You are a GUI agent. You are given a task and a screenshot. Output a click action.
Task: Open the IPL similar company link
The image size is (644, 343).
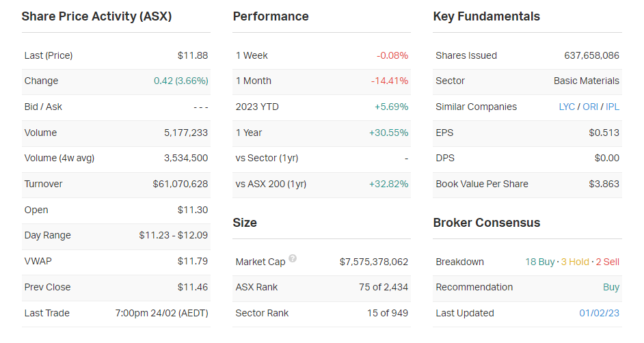coord(613,107)
